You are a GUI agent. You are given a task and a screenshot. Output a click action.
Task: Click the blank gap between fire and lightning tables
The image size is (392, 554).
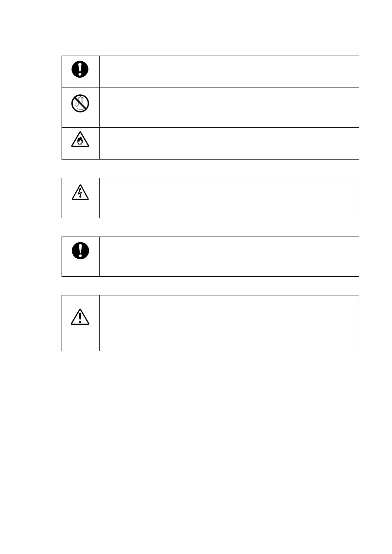pos(210,169)
